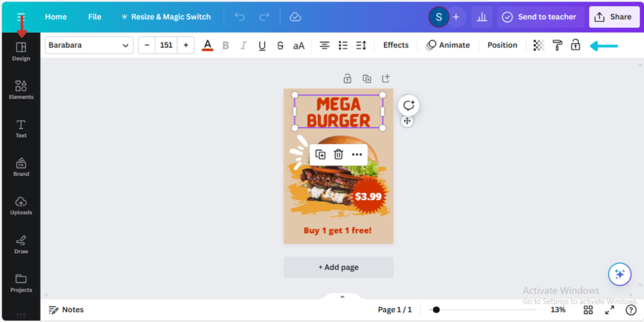This screenshot has width=644, height=322.
Task: Select the copy style paint roller
Action: [557, 45]
